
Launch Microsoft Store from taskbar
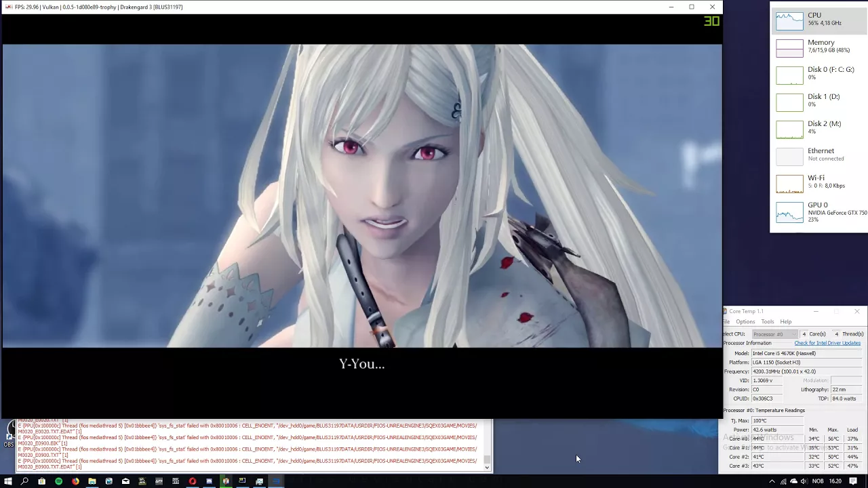click(41, 481)
